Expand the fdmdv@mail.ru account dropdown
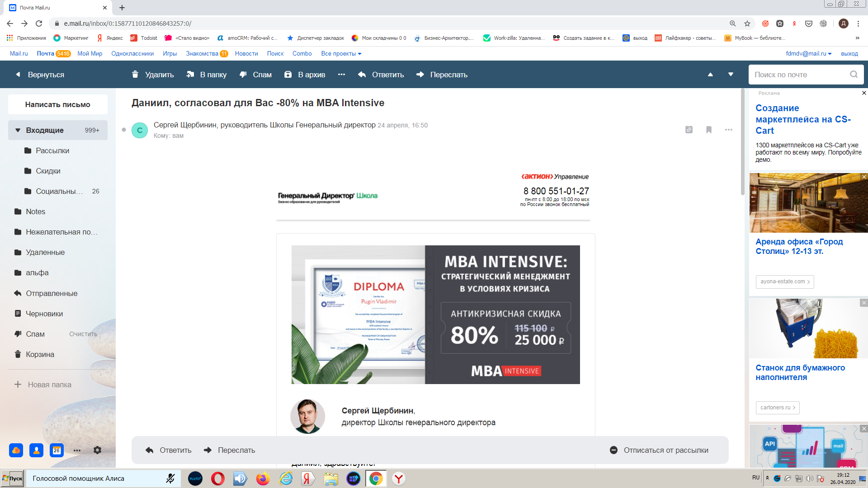This screenshot has width=868, height=488. pyautogui.click(x=809, y=53)
